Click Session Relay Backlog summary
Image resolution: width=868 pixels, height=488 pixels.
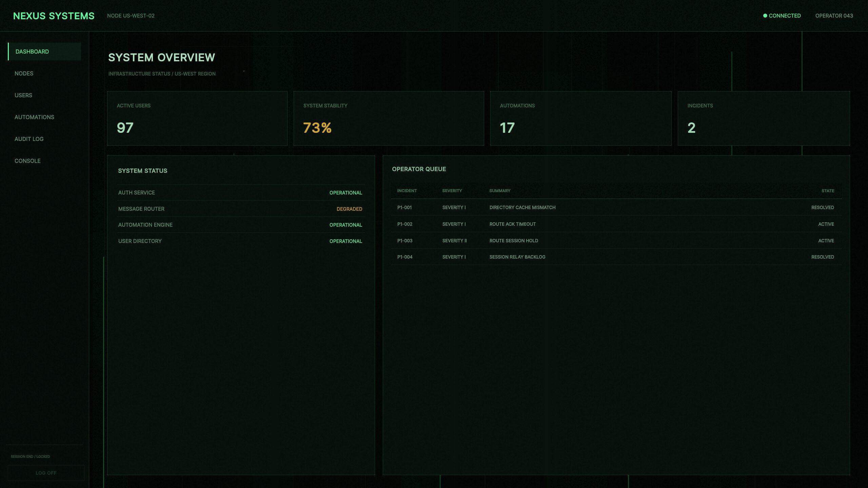click(517, 257)
